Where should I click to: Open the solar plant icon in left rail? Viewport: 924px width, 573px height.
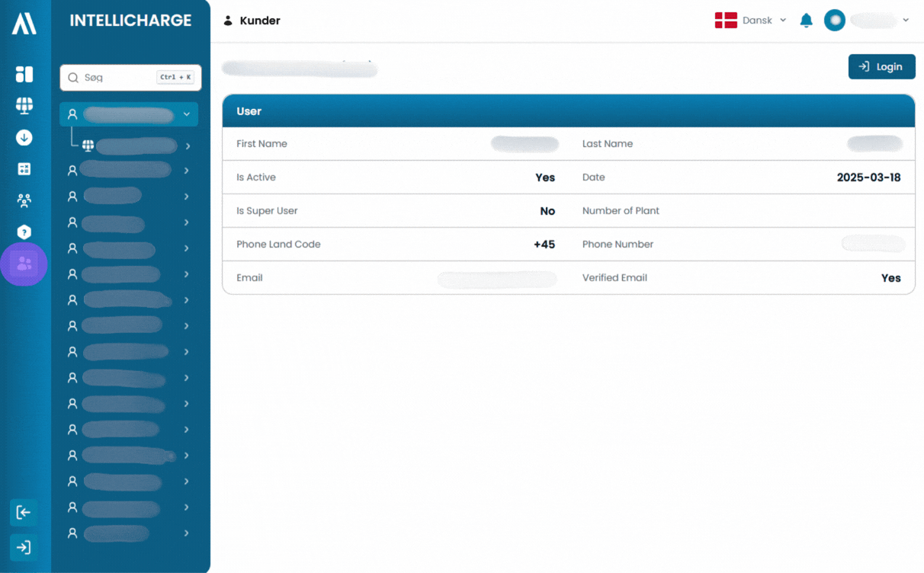[x=24, y=106]
